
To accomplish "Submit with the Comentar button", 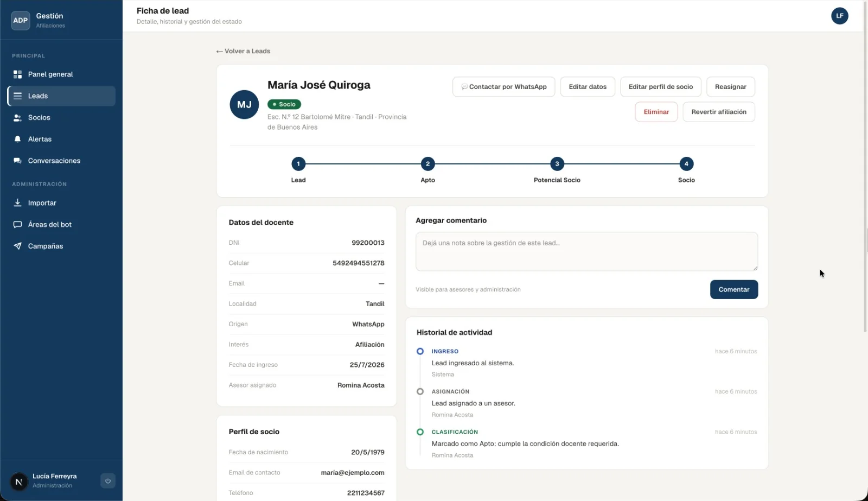I will click(734, 289).
